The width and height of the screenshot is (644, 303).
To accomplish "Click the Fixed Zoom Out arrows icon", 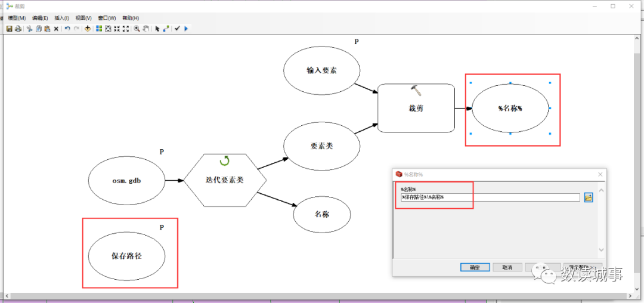I will 126,29.
